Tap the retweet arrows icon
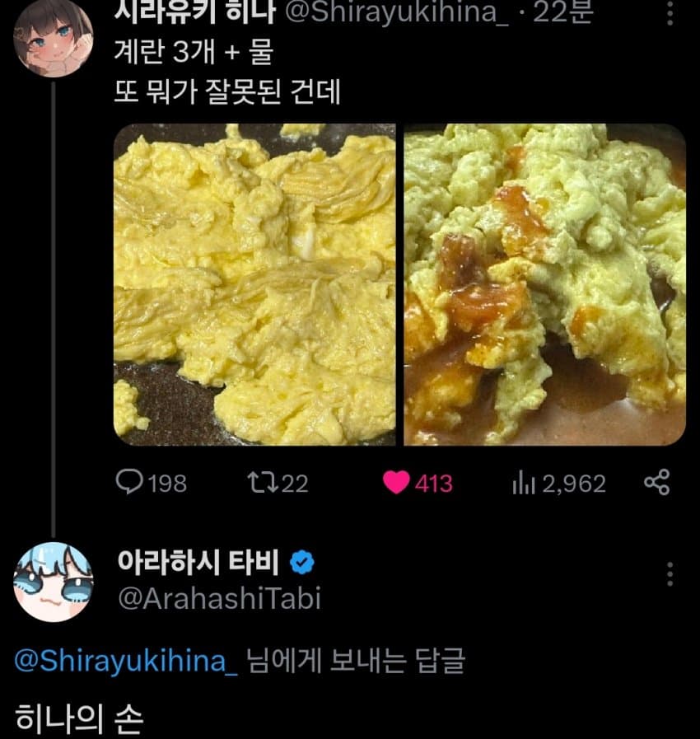Image resolution: width=700 pixels, height=739 pixels. click(264, 483)
